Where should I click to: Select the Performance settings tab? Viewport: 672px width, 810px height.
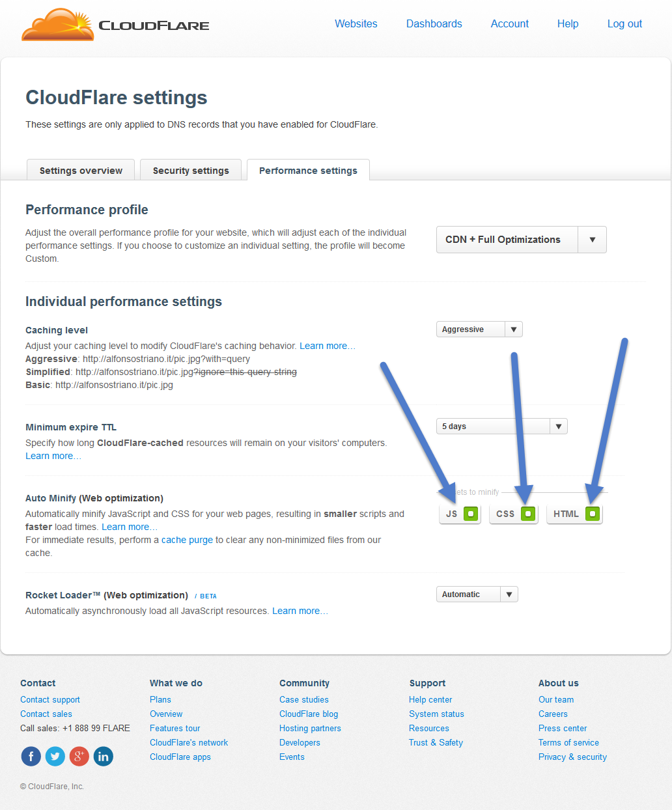(x=308, y=170)
